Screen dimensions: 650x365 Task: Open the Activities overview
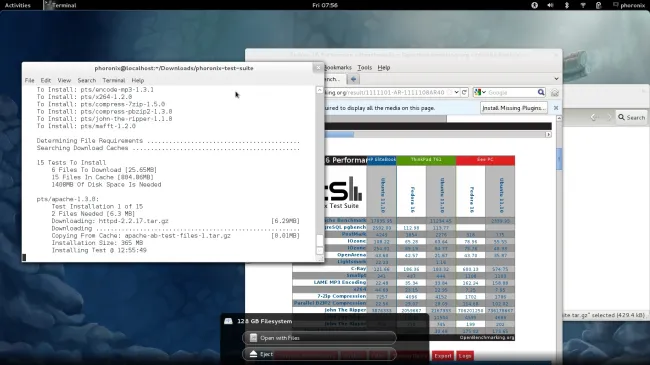click(x=17, y=5)
